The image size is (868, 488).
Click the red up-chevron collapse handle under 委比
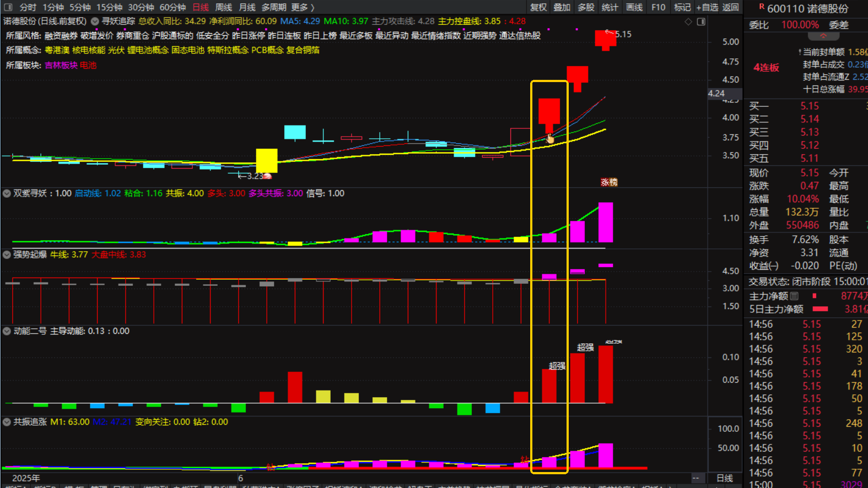(823, 36)
